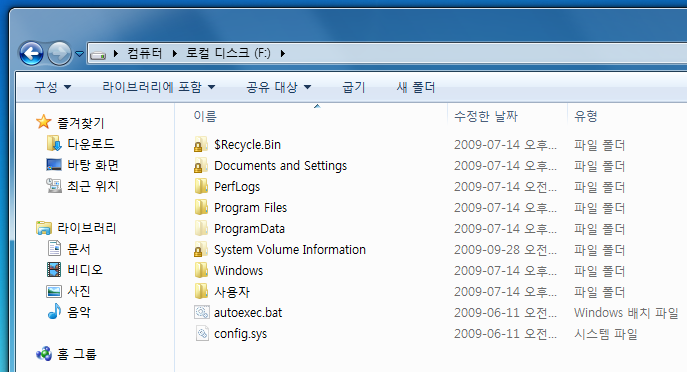687x372 pixels.
Task: Click the 바탕 화면 desktop icon
Action: coord(54,165)
